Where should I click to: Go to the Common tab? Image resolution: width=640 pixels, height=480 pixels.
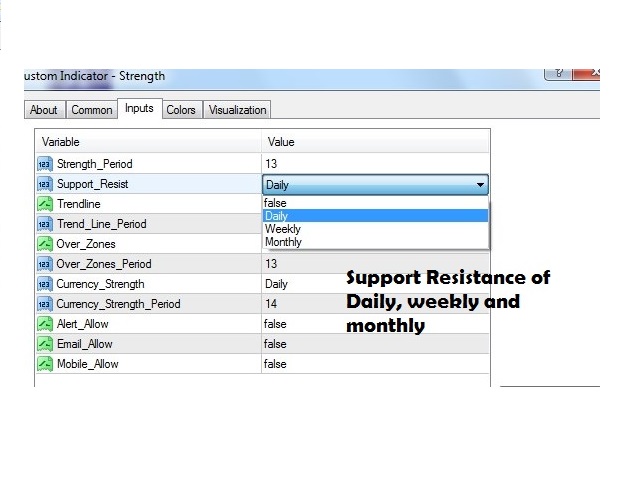[91, 110]
